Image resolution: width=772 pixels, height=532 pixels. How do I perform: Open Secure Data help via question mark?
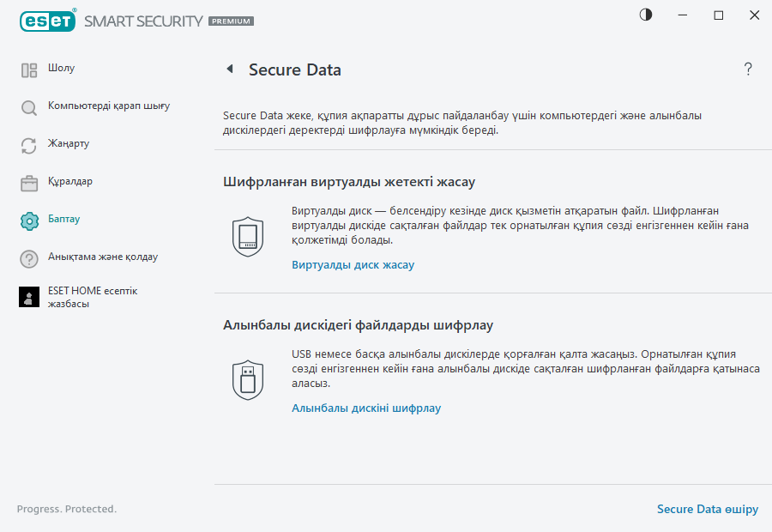click(x=747, y=70)
